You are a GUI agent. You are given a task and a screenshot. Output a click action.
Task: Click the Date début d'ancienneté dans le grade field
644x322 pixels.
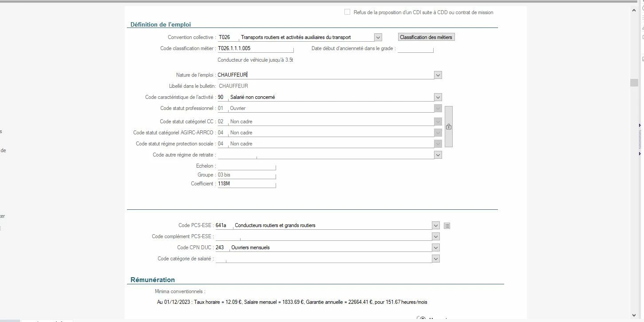(x=415, y=48)
